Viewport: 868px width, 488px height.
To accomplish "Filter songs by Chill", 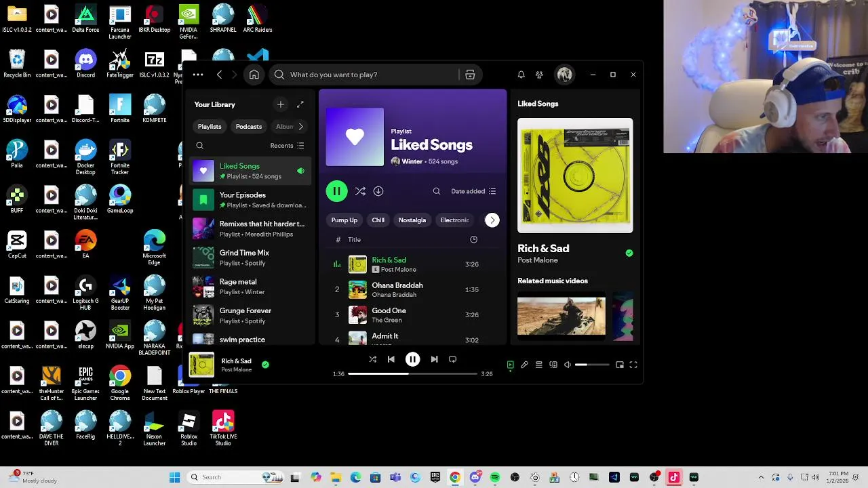I will pos(378,220).
